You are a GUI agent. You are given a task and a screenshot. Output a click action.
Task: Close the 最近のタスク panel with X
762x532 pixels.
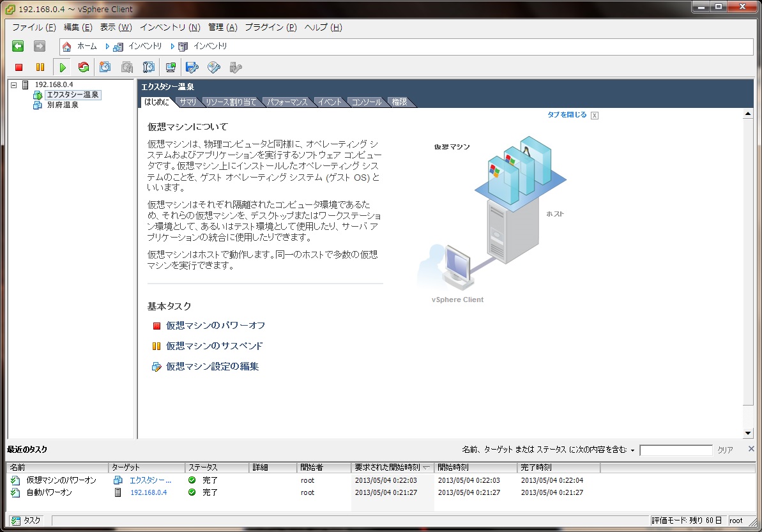(x=751, y=450)
